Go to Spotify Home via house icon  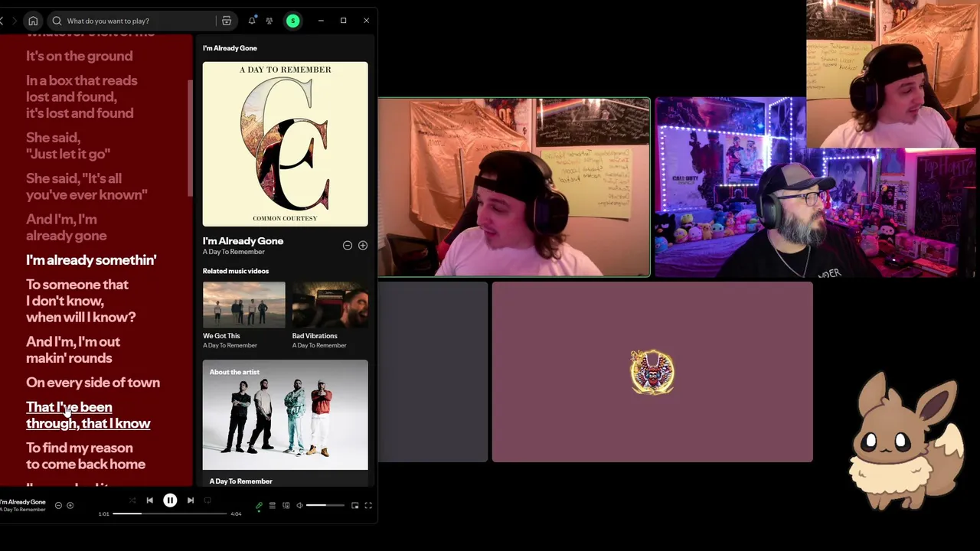click(33, 21)
